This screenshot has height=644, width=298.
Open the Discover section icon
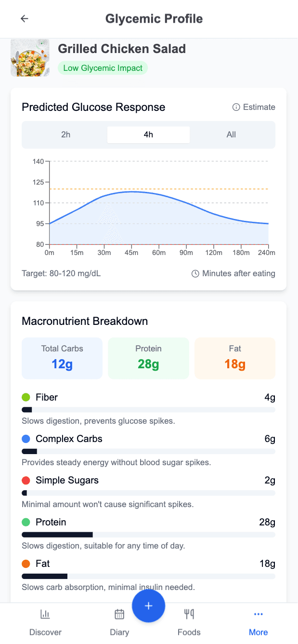coord(45,614)
